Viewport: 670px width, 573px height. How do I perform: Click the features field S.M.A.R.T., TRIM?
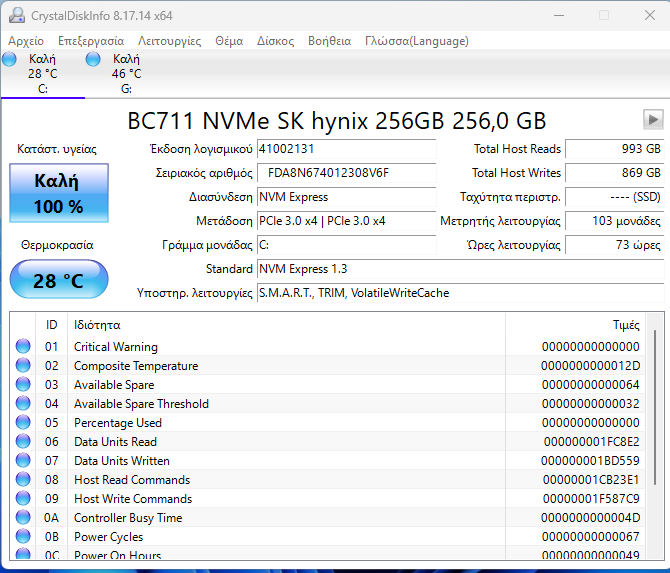pos(461,293)
